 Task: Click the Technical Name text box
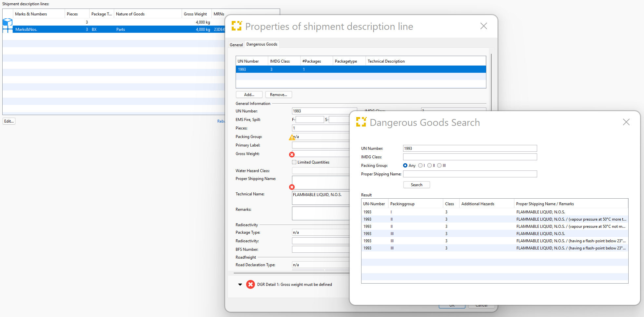pyautogui.click(x=321, y=198)
